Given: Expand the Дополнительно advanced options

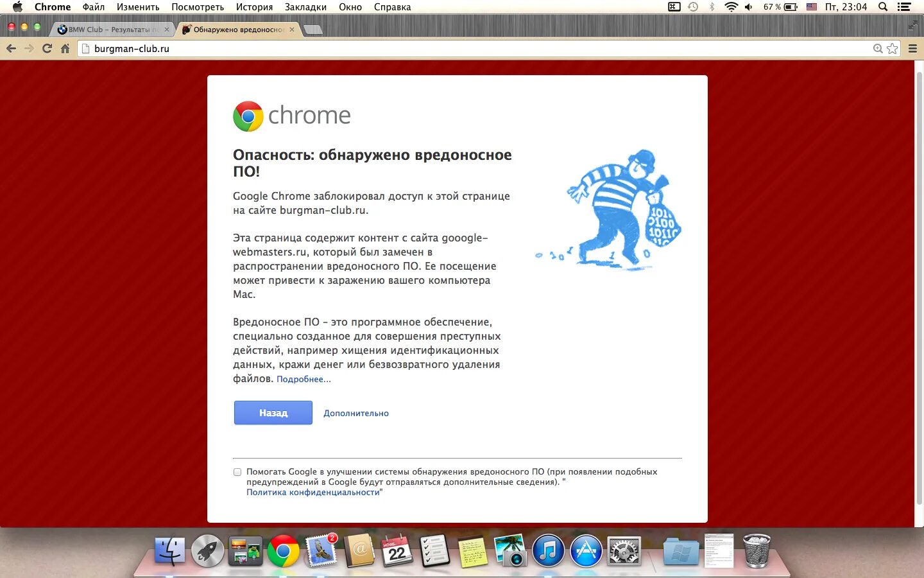Looking at the screenshot, I should pos(356,413).
